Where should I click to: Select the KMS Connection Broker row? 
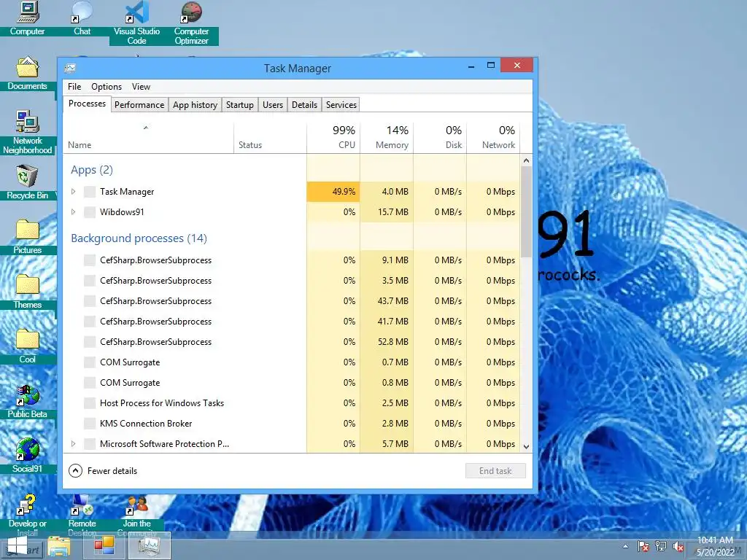click(292, 424)
